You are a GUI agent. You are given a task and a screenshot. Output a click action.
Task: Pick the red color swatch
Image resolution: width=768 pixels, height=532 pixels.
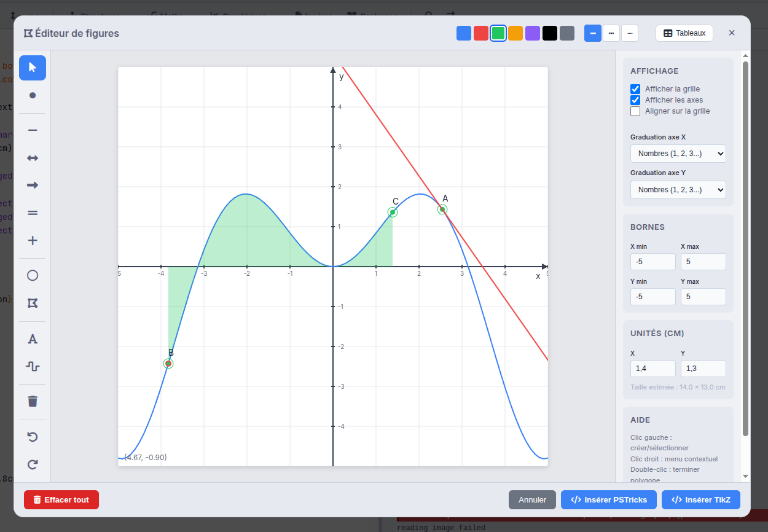(x=480, y=33)
